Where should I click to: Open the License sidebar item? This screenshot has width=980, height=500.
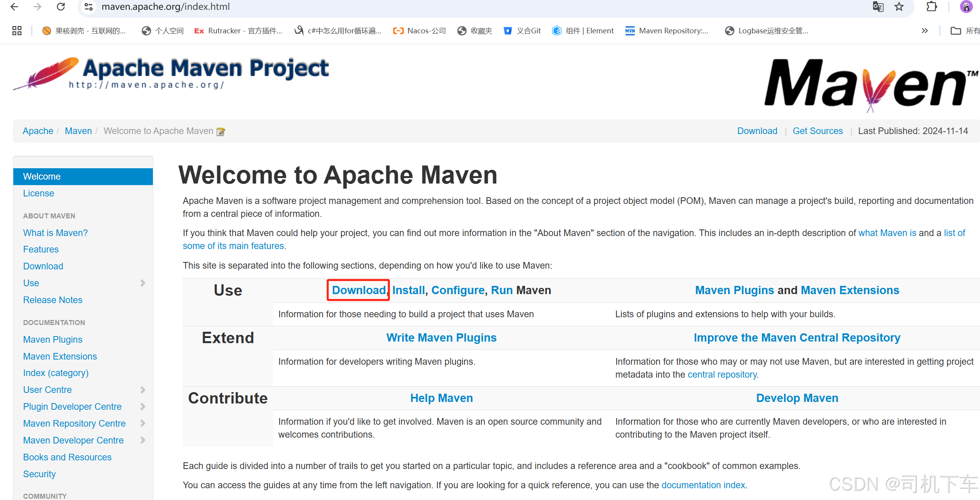click(38, 193)
